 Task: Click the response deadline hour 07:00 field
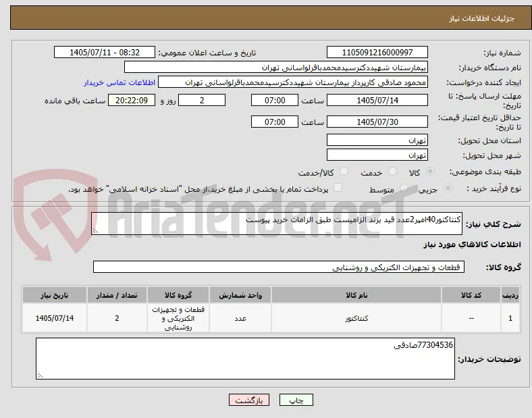[275, 101]
